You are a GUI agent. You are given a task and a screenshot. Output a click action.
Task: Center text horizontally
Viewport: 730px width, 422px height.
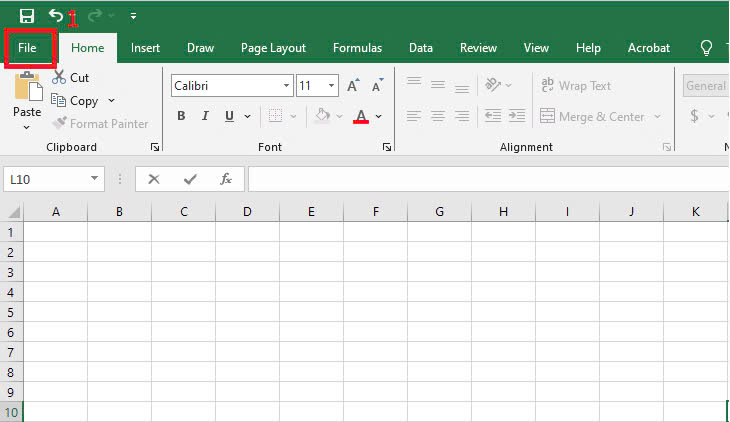click(x=438, y=116)
